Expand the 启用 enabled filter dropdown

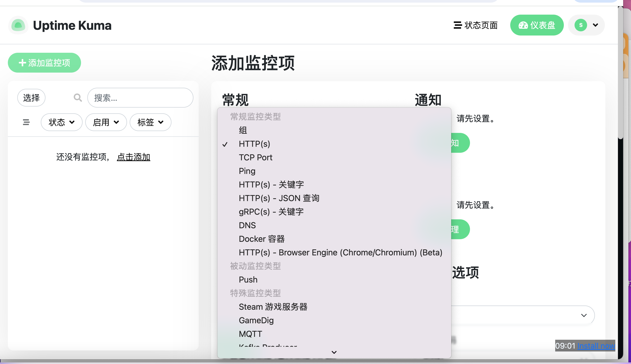tap(106, 122)
